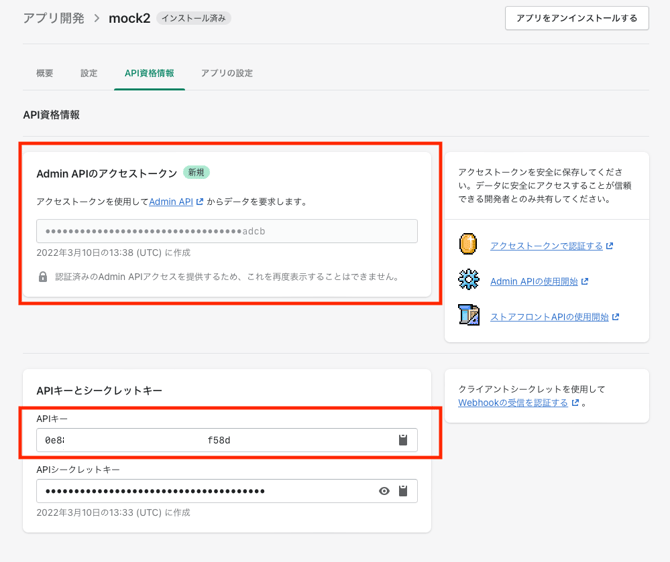Click the storefront icon beside ストアフロントAPIの使用開始
The width and height of the screenshot is (670, 562).
pyautogui.click(x=469, y=315)
